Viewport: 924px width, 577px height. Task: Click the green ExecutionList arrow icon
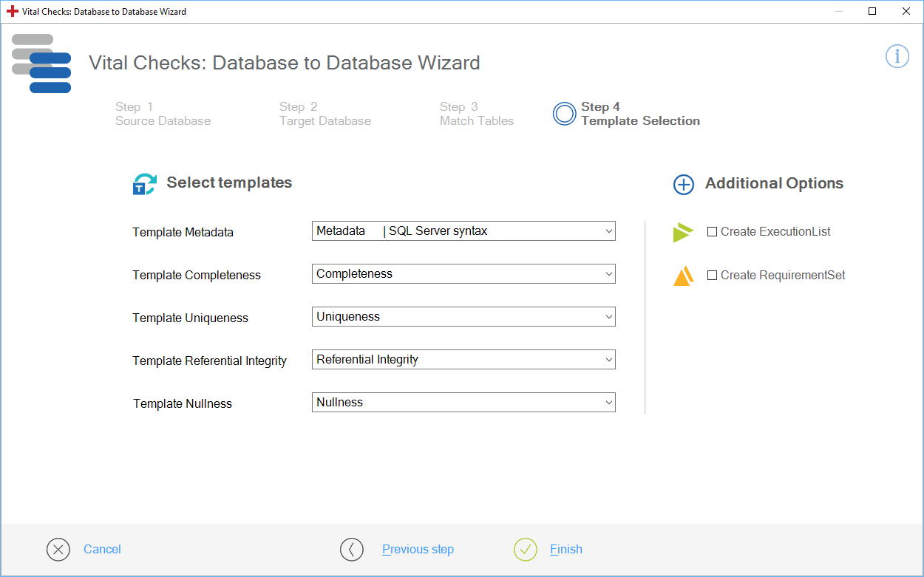(683, 232)
